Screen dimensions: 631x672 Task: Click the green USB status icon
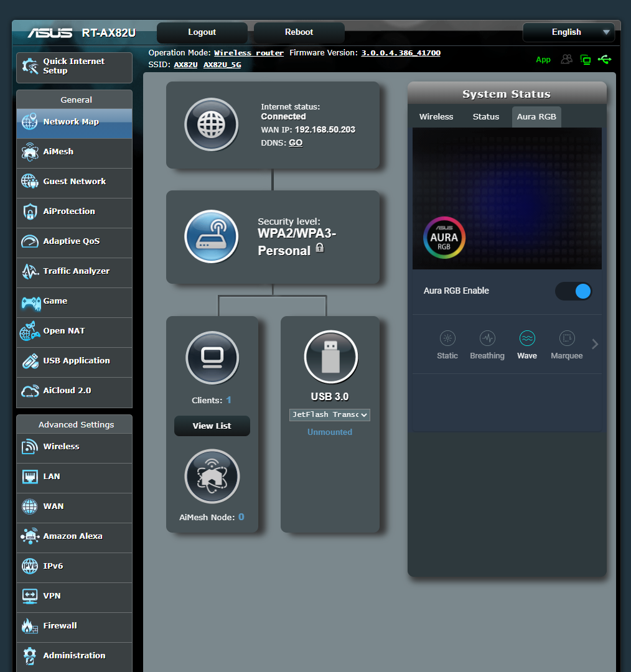[605, 59]
